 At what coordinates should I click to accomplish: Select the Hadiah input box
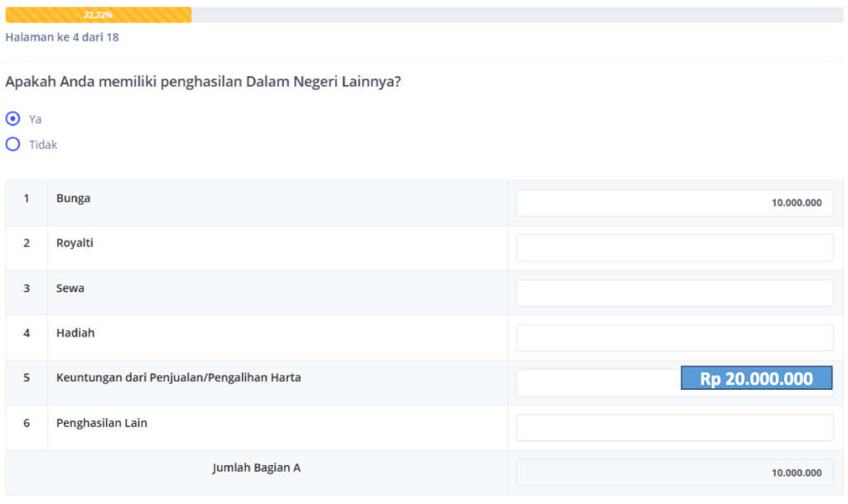[x=674, y=337]
